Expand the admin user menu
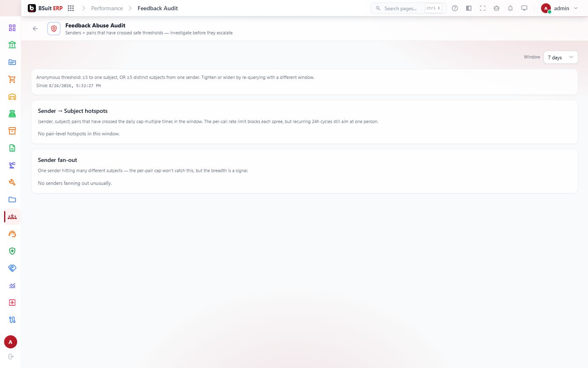588x368 pixels. click(559, 8)
